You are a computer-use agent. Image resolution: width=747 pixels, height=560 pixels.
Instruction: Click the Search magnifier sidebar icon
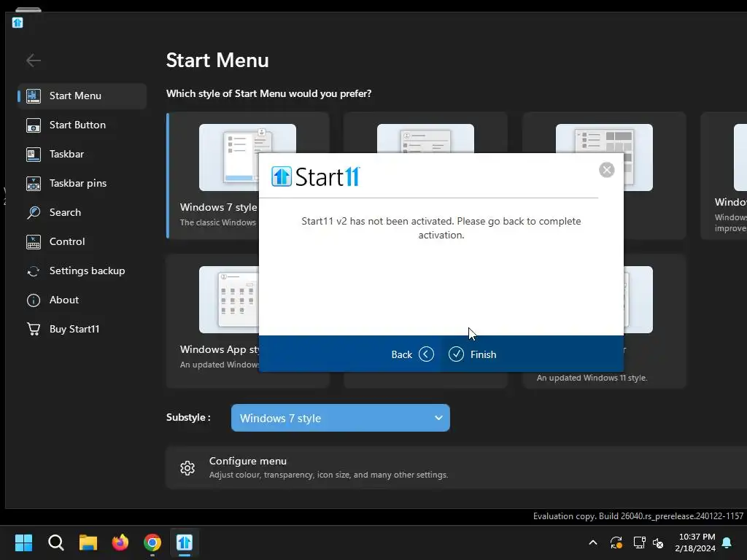pyautogui.click(x=34, y=212)
